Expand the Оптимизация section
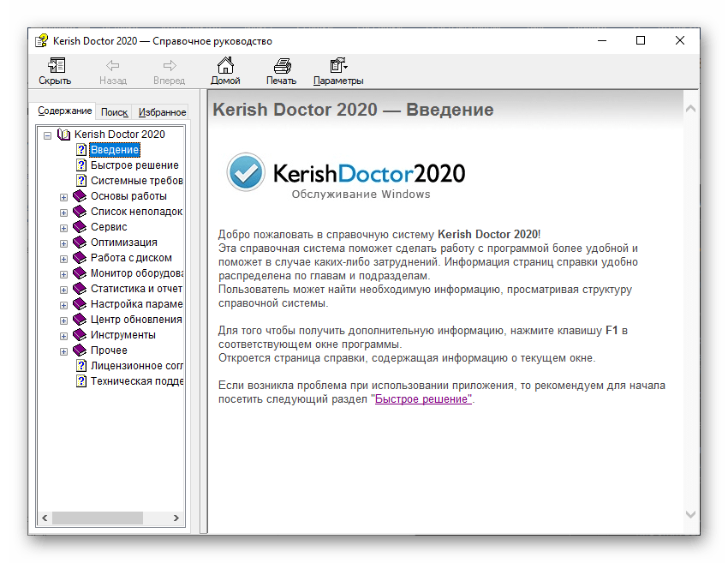This screenshot has width=728, height=563. (x=63, y=243)
